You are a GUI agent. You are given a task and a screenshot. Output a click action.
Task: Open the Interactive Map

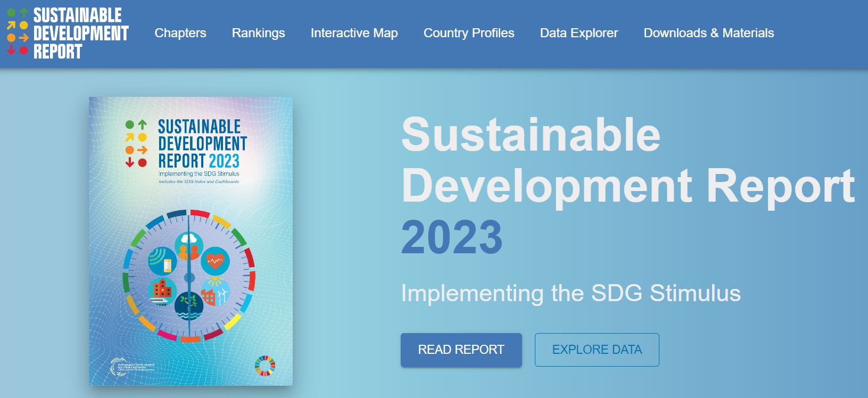point(354,33)
